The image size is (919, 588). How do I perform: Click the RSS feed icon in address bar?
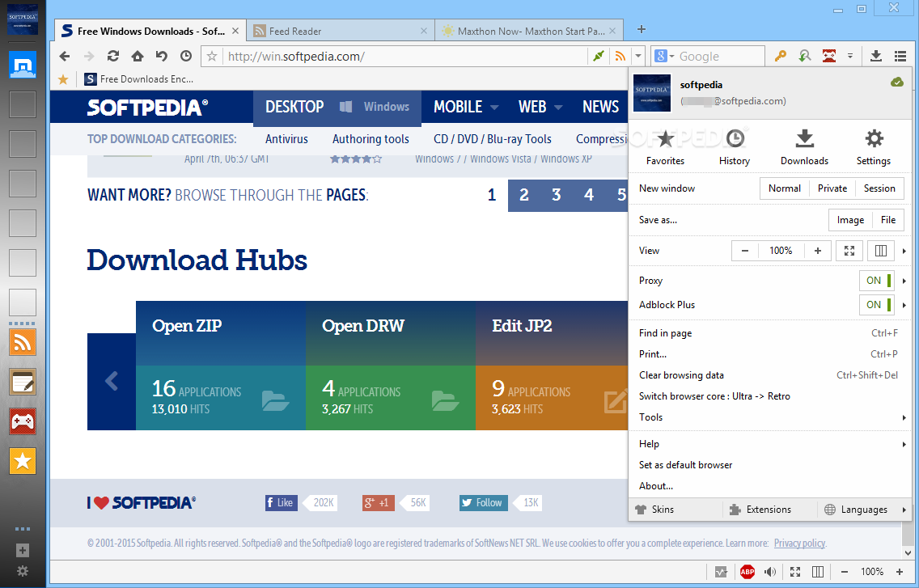coord(620,57)
